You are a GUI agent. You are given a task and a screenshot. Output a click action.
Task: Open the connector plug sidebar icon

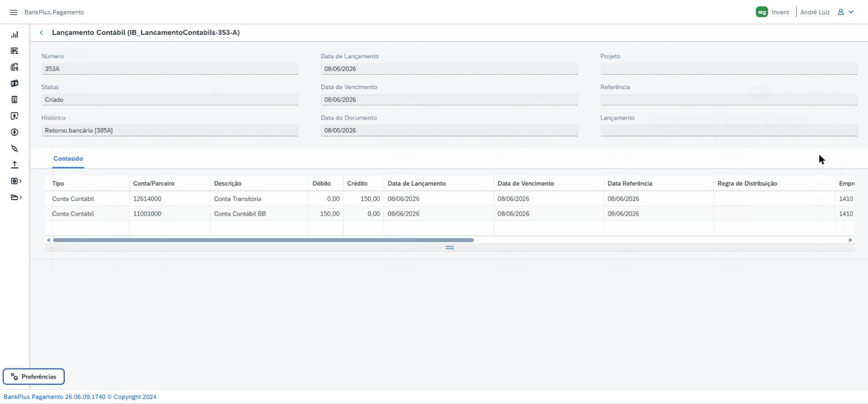pyautogui.click(x=14, y=149)
